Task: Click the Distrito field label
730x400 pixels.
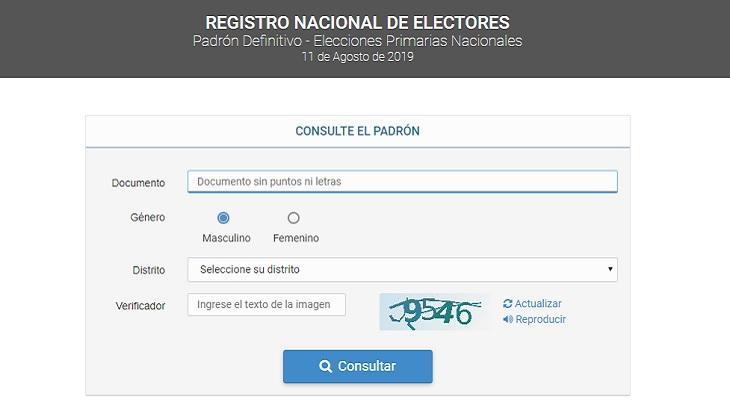Action: pyautogui.click(x=149, y=270)
